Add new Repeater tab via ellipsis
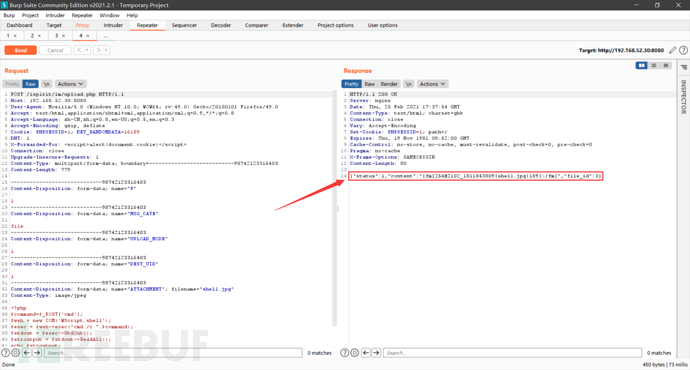This screenshot has height=370, width=690. coord(106,36)
